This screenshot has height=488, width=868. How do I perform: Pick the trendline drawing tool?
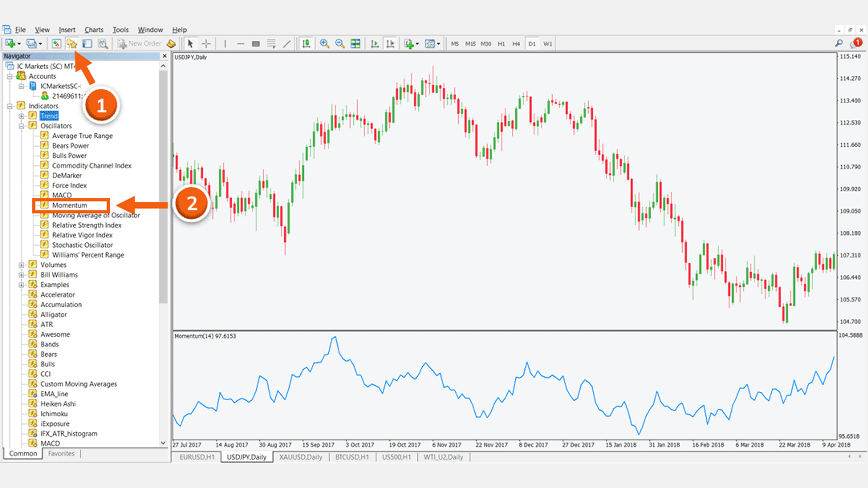[x=287, y=44]
